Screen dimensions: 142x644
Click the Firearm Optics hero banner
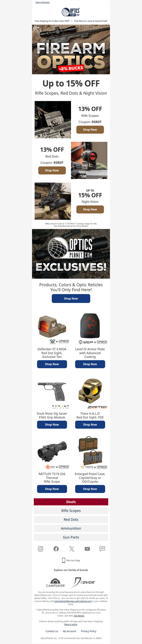pyautogui.click(x=71, y=49)
